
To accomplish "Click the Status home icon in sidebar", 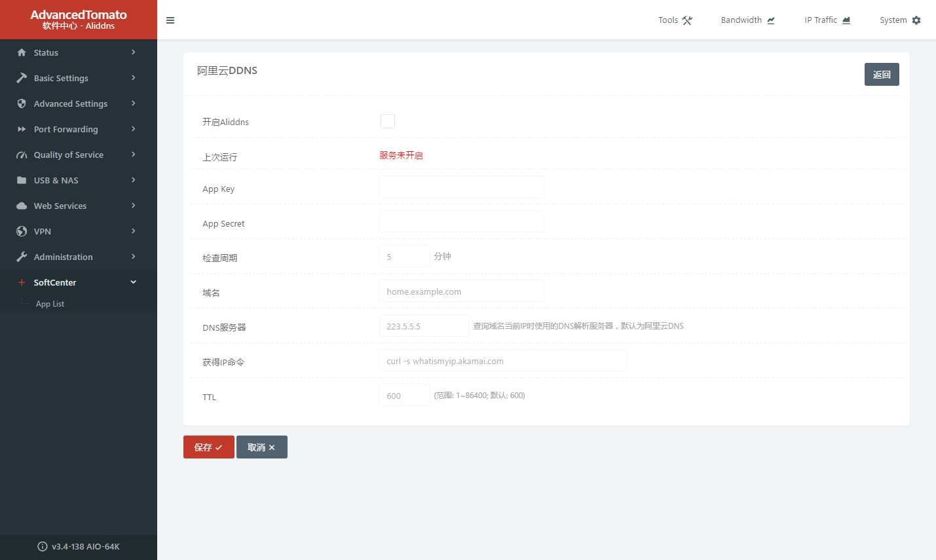I will [22, 52].
